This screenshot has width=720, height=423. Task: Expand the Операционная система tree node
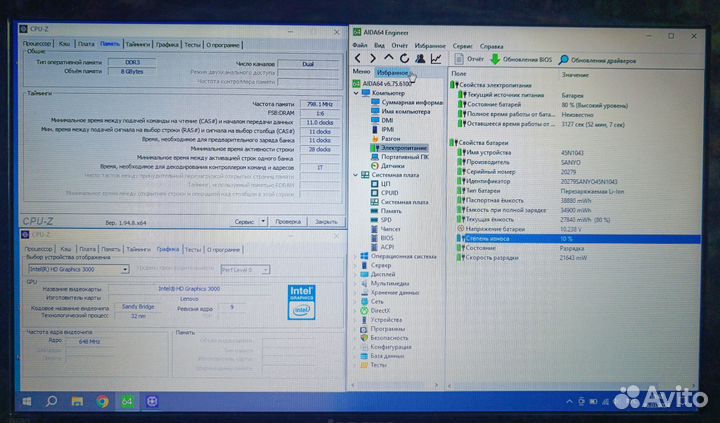point(355,256)
